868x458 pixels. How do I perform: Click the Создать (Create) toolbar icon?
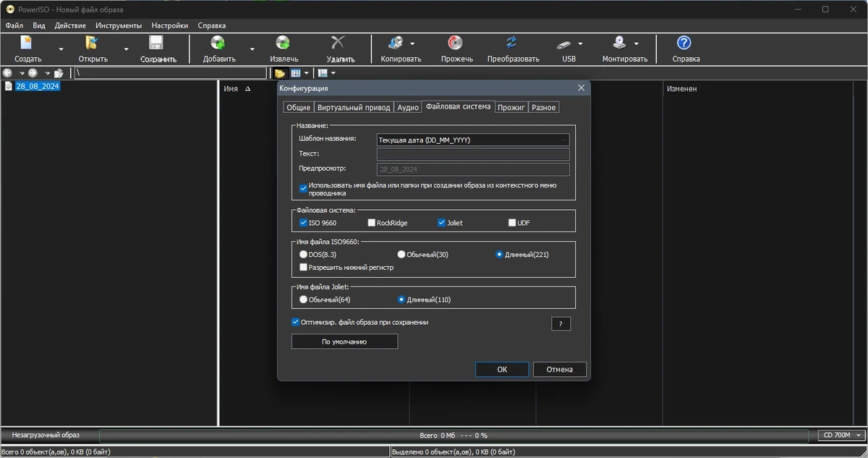coord(27,43)
